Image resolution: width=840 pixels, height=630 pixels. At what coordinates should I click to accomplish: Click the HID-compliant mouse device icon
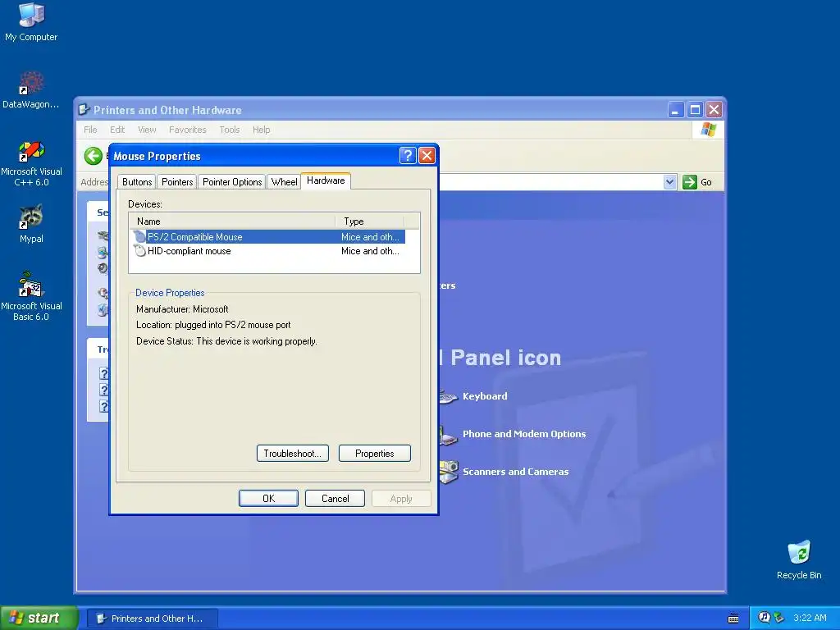coord(139,251)
